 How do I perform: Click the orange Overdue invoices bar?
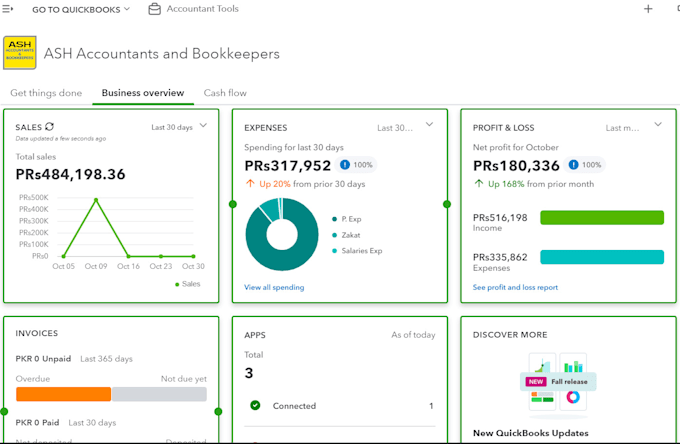pos(63,394)
